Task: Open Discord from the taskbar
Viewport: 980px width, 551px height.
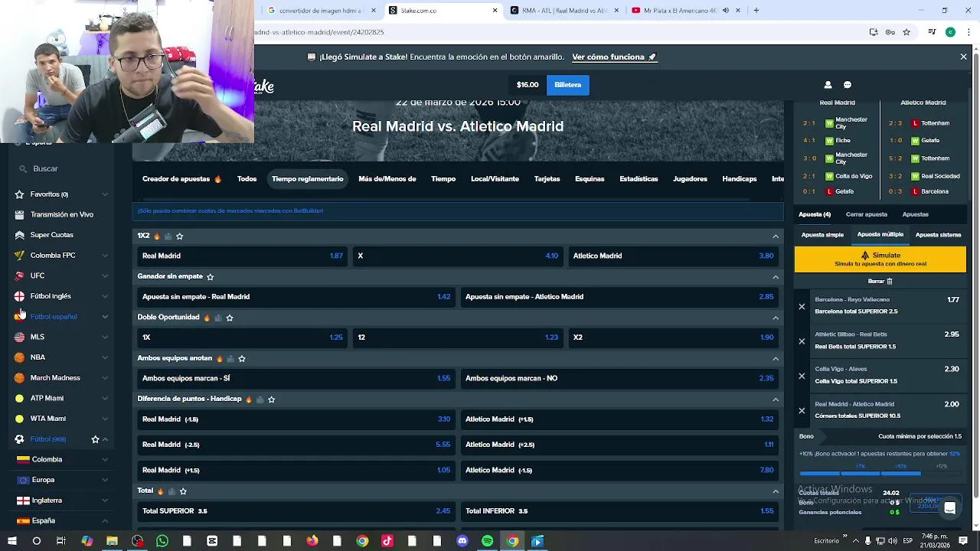Action: pos(462,541)
